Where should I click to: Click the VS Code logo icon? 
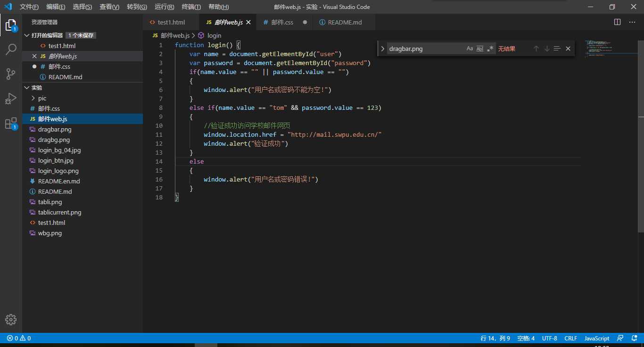(x=8, y=7)
